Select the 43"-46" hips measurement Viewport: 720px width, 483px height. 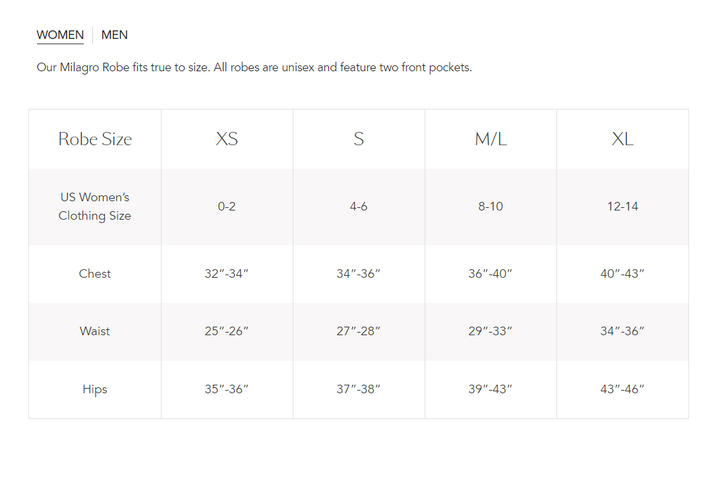click(x=622, y=389)
